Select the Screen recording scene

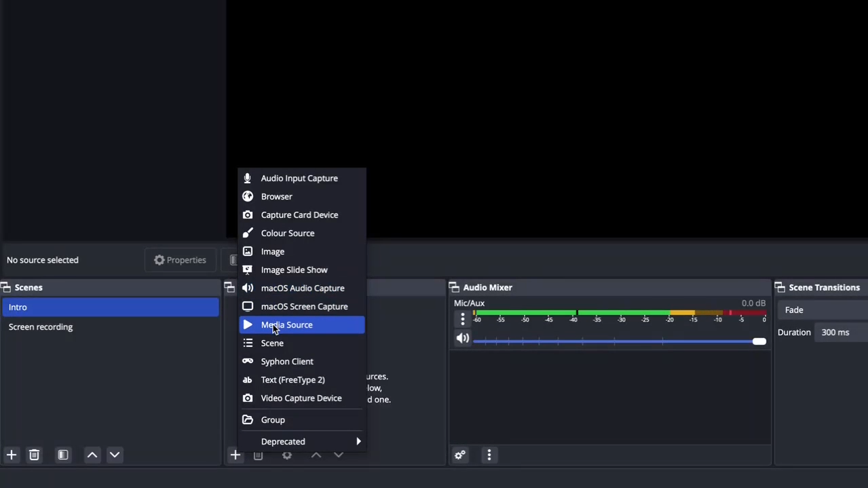(x=41, y=327)
